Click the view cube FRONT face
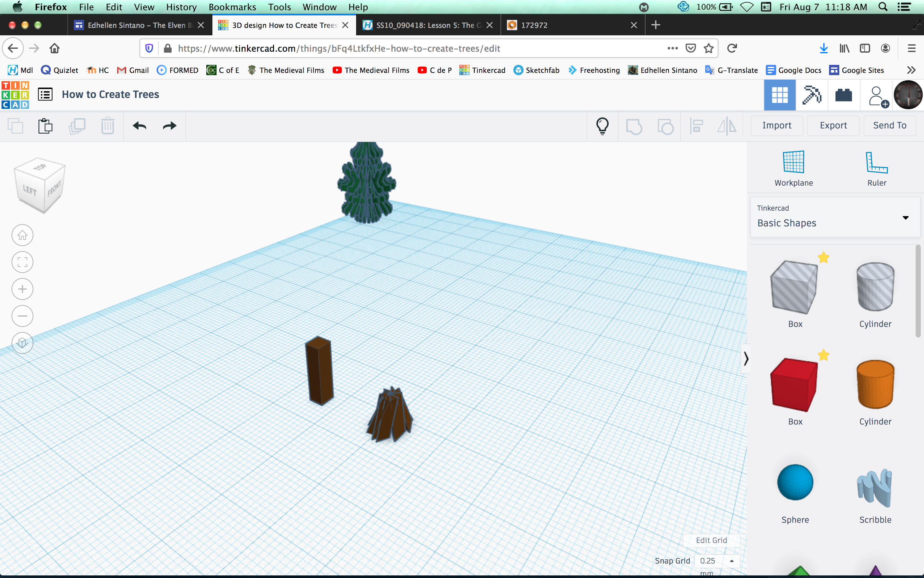Screen dimensions: 924x578 coord(54,189)
